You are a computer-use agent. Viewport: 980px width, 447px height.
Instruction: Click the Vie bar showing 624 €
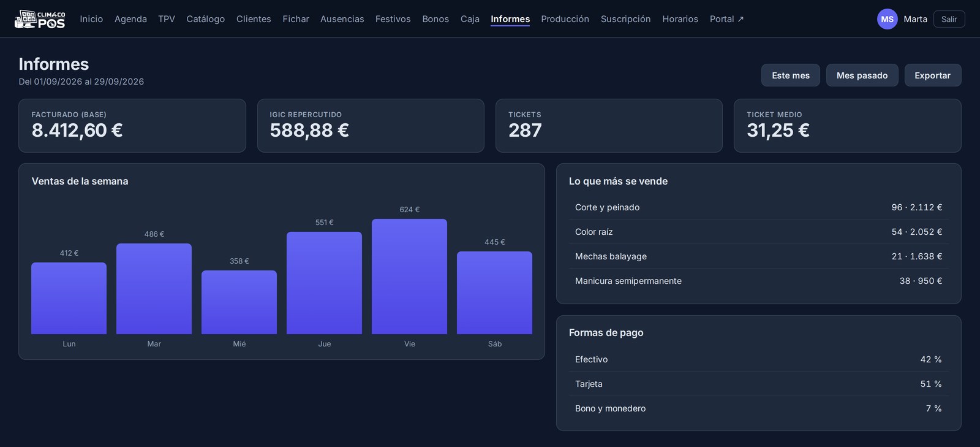pyautogui.click(x=410, y=277)
